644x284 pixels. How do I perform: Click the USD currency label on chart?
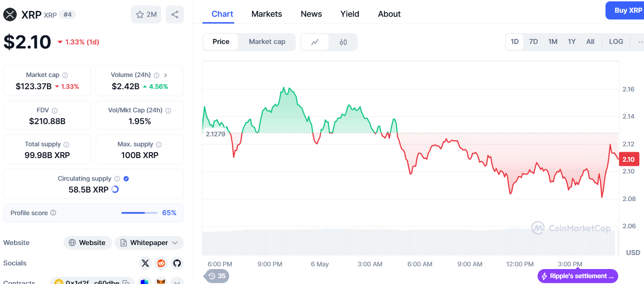[633, 252]
